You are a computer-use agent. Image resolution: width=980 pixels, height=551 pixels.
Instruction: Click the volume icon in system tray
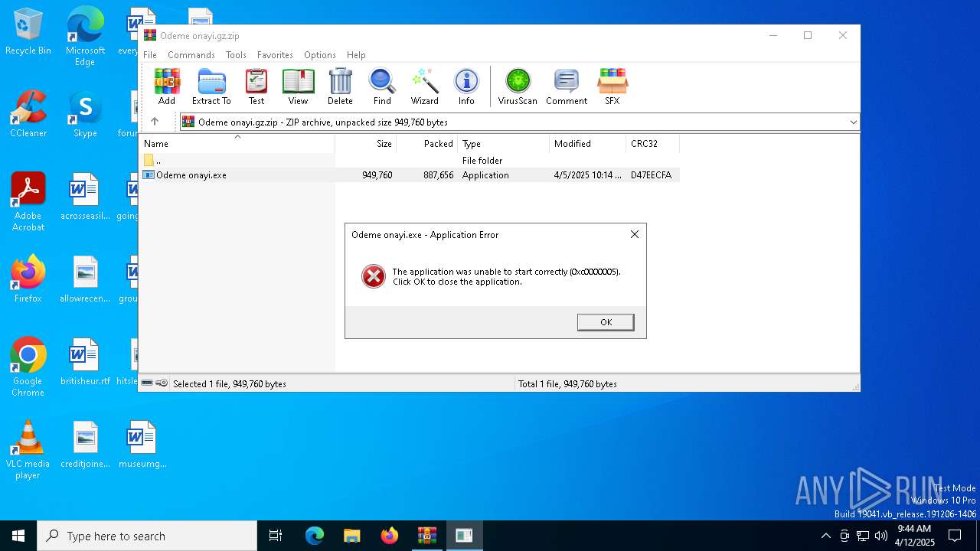tap(881, 536)
